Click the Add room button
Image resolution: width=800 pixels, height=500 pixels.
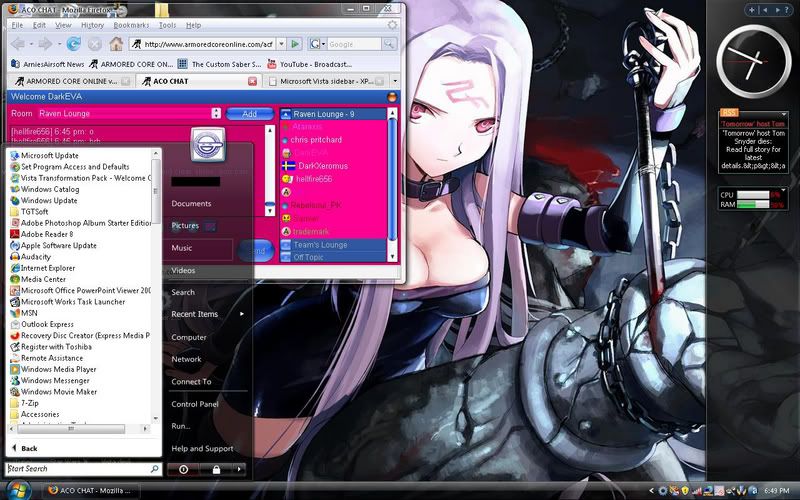click(249, 114)
